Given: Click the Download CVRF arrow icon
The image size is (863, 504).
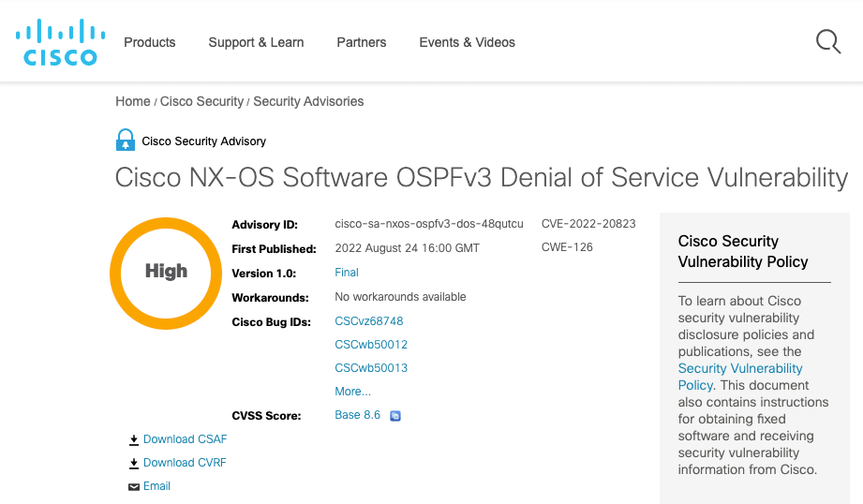Looking at the screenshot, I should (x=134, y=463).
